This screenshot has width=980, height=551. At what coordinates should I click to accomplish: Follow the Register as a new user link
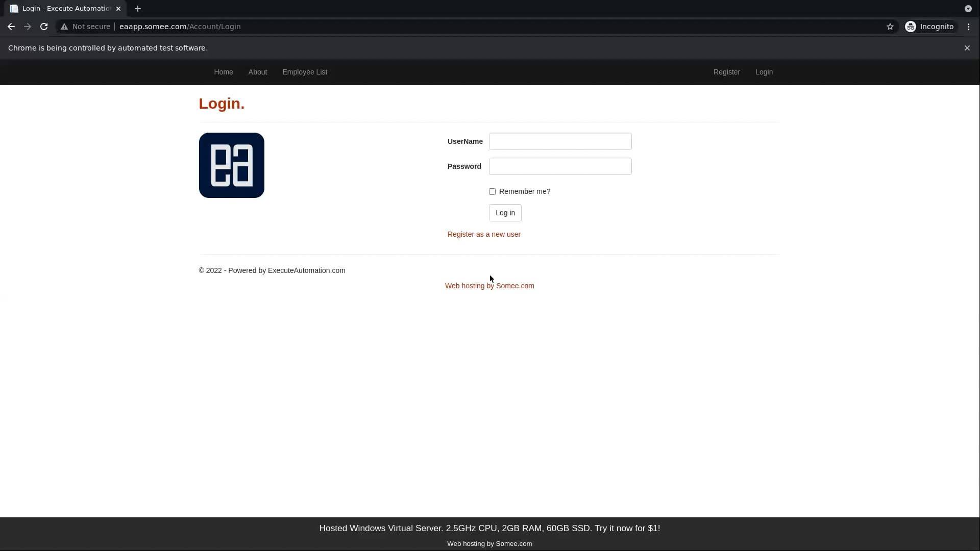[484, 234]
